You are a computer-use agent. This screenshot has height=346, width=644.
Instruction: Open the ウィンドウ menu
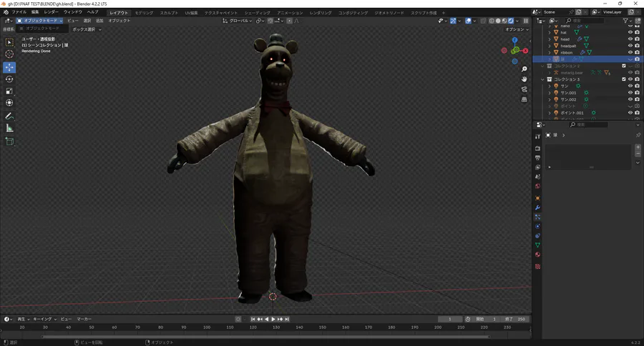point(73,12)
